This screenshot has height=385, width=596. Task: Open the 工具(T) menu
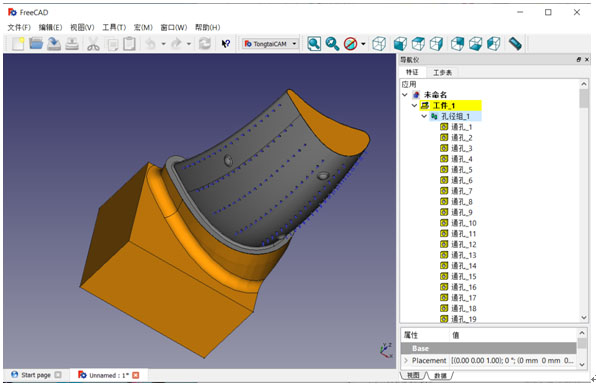click(x=114, y=27)
